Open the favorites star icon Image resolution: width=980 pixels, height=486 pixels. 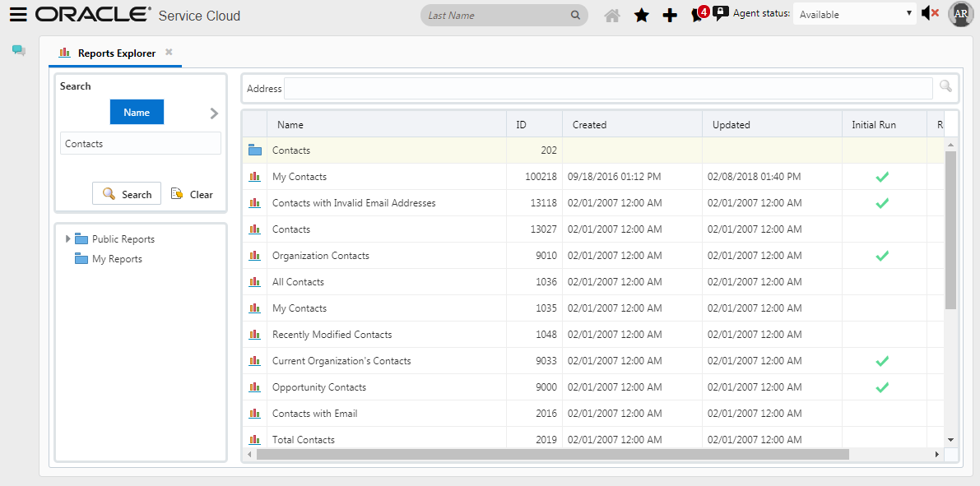(641, 16)
